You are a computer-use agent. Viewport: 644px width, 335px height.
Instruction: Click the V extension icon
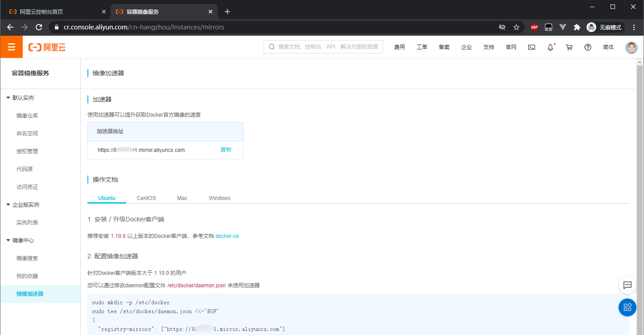563,27
